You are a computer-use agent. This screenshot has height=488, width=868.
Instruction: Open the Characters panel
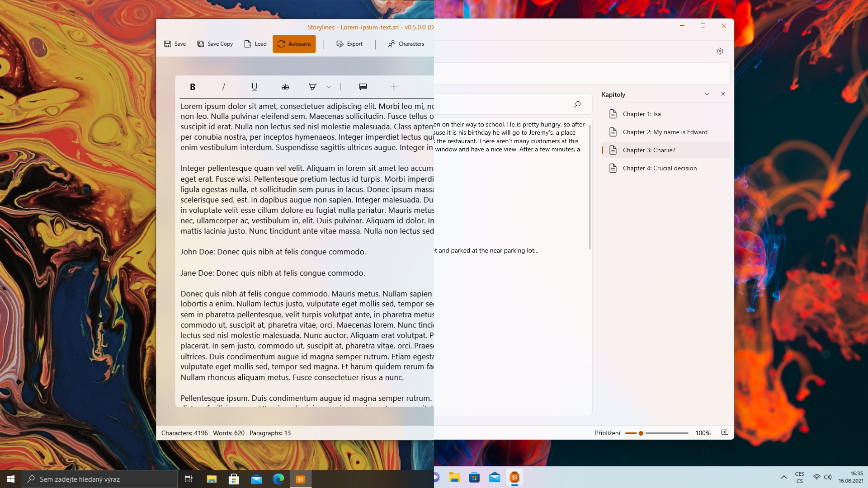pos(406,44)
